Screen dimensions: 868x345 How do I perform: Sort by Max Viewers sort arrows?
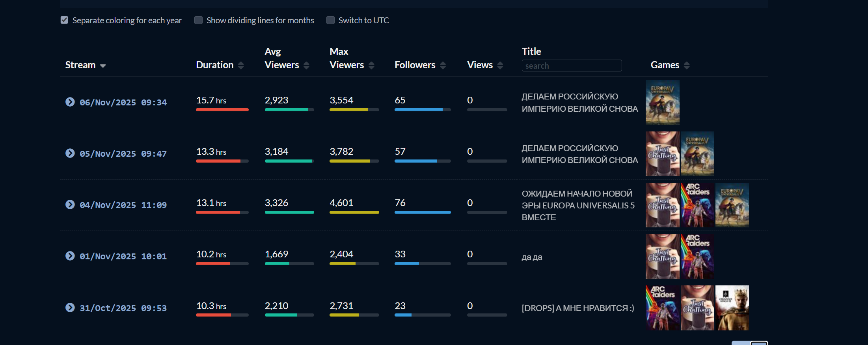click(x=371, y=66)
